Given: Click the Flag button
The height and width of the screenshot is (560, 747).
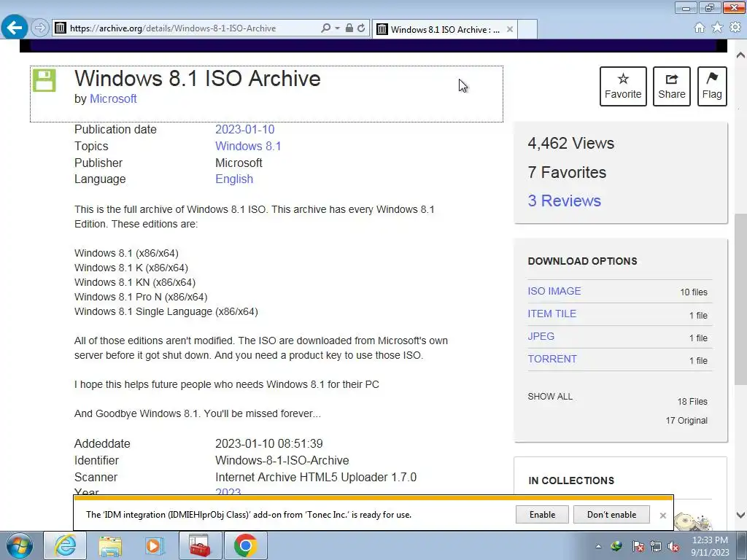Looking at the screenshot, I should pos(712,86).
